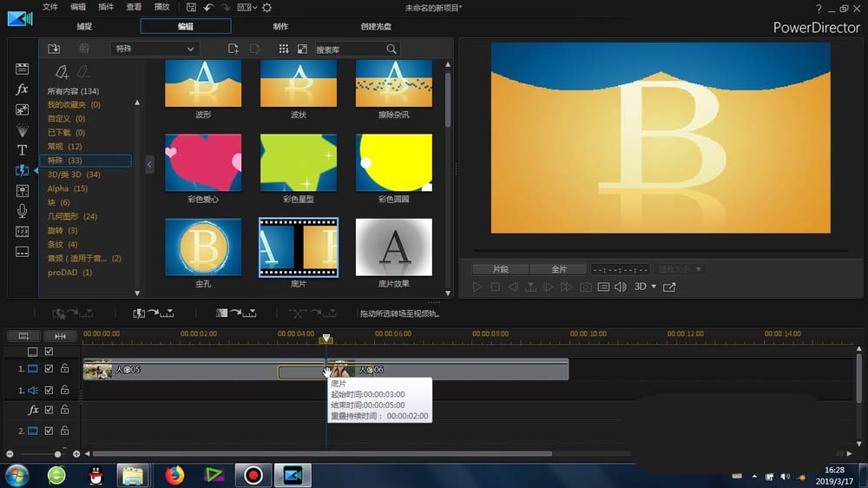Undock the preview window

point(669,287)
